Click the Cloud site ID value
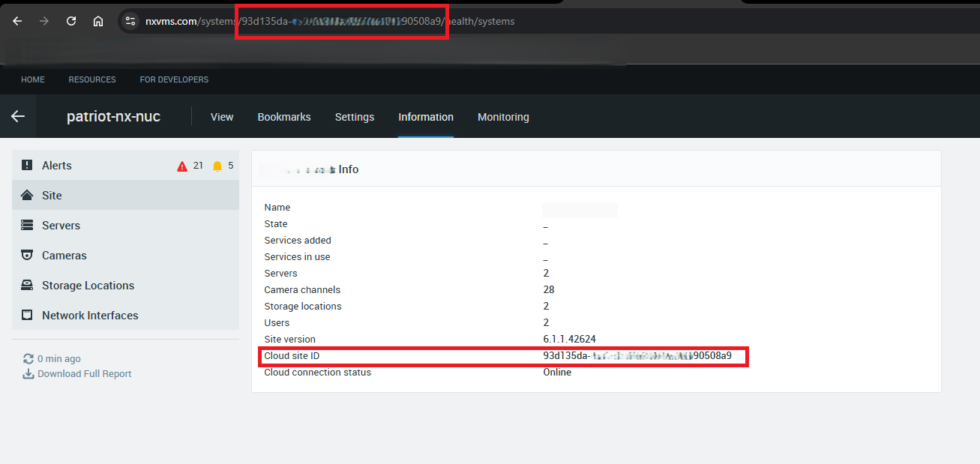Screen dimensions: 980x464 [x=637, y=356]
